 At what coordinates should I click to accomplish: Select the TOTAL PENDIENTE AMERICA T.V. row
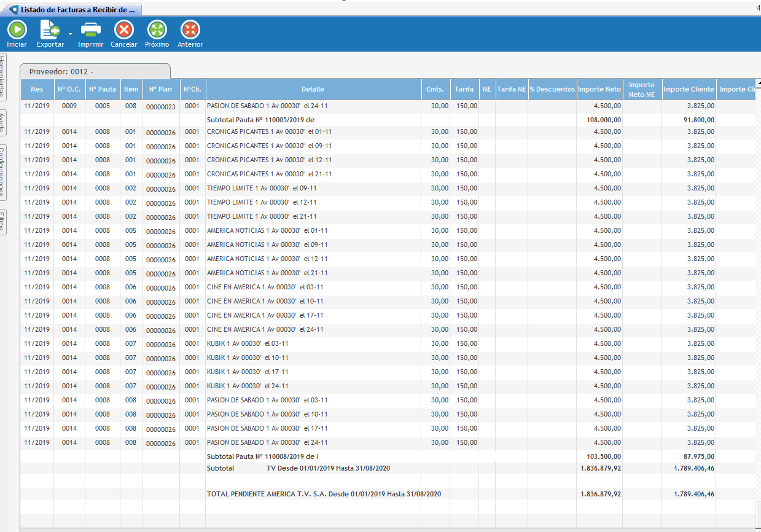324,494
